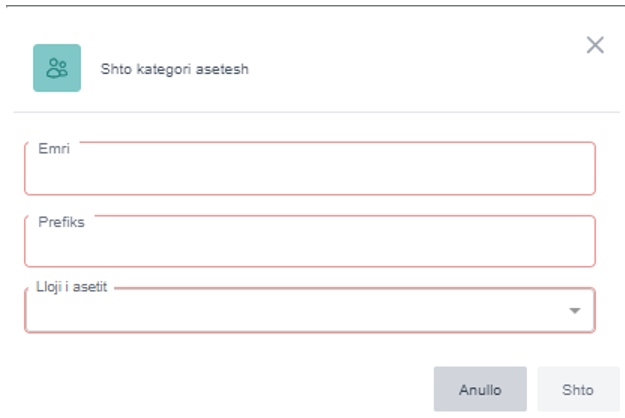Focus the Prefiks text field

[310, 243]
